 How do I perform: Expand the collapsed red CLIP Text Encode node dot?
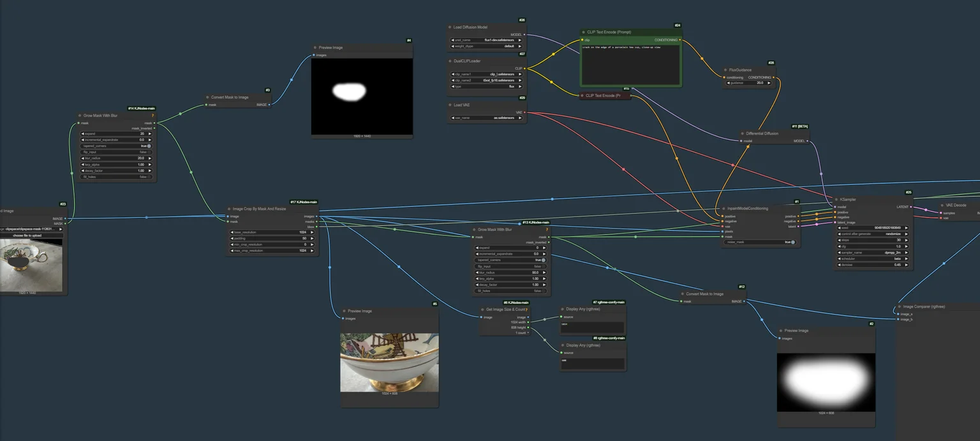click(582, 96)
